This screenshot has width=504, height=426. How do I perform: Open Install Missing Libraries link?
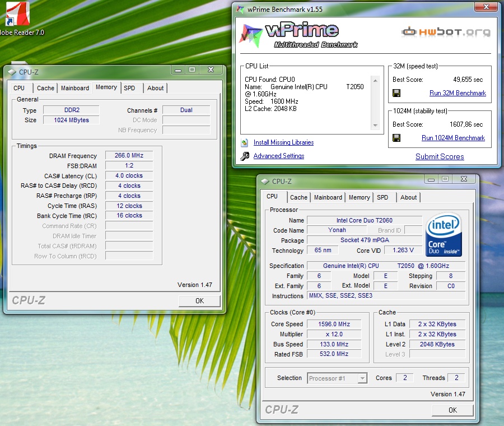[283, 142]
